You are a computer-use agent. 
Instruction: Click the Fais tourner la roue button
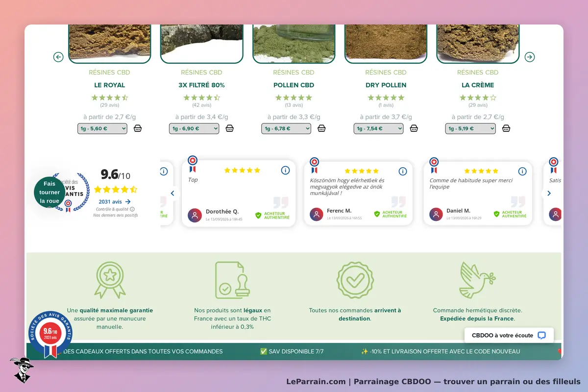tap(49, 192)
